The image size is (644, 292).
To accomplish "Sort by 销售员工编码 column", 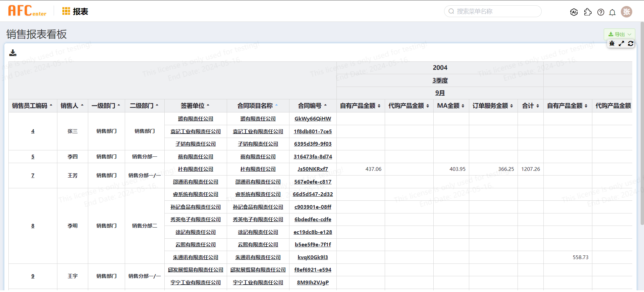I will [33, 106].
